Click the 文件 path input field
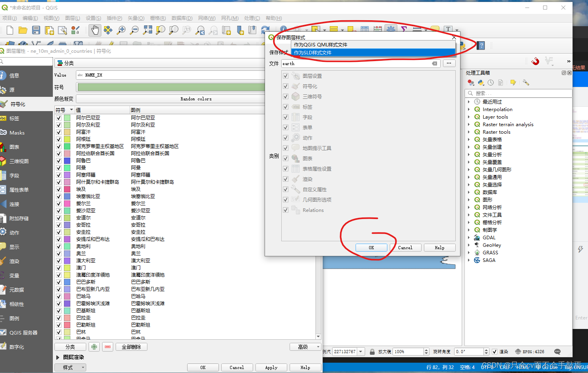This screenshot has height=373, width=588. tap(360, 63)
